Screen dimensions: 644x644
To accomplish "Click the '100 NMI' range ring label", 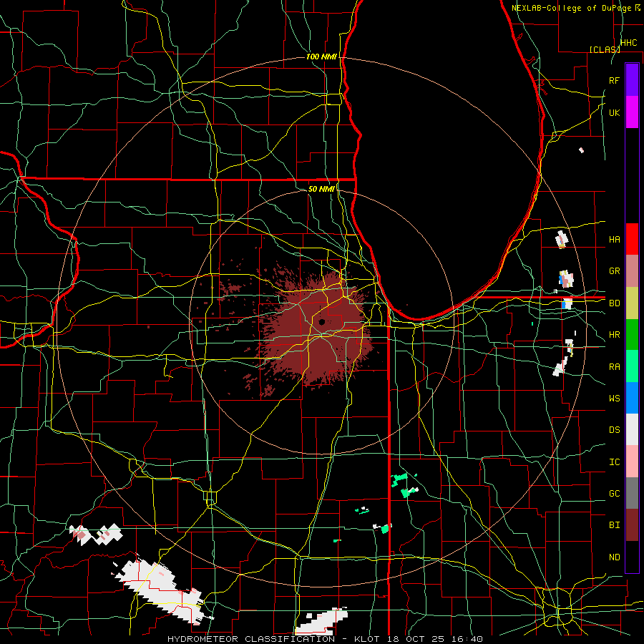I will [321, 57].
